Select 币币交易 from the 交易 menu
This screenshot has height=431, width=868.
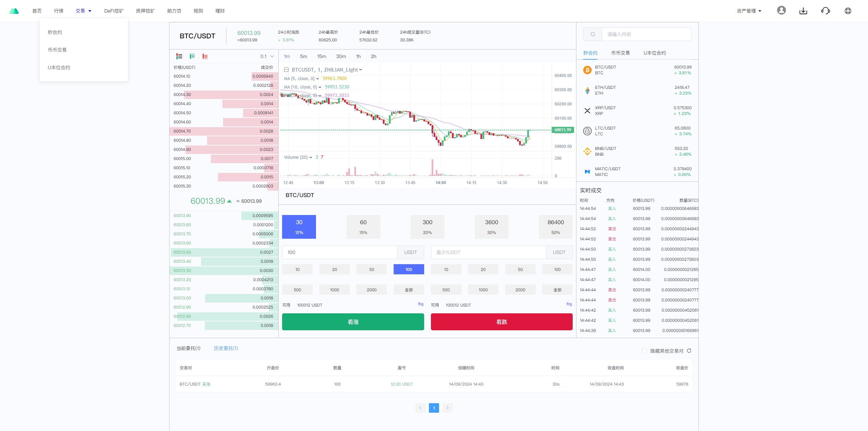pos(57,50)
